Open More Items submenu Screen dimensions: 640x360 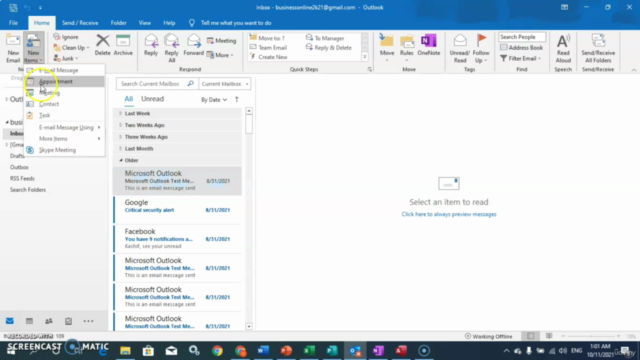[64, 139]
